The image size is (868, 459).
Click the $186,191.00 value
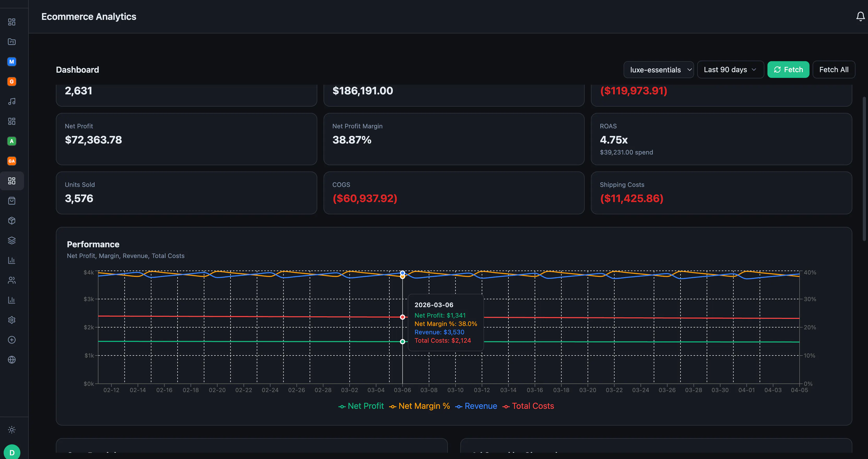pyautogui.click(x=362, y=91)
